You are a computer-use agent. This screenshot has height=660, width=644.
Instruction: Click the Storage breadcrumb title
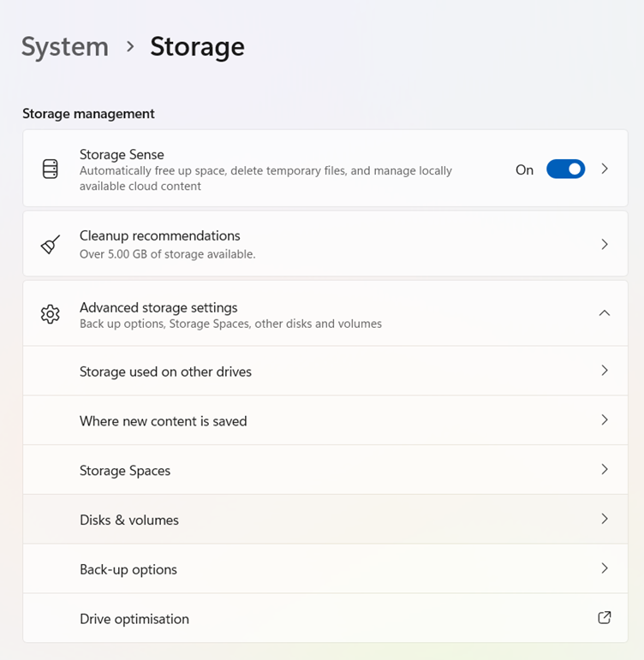point(197,47)
